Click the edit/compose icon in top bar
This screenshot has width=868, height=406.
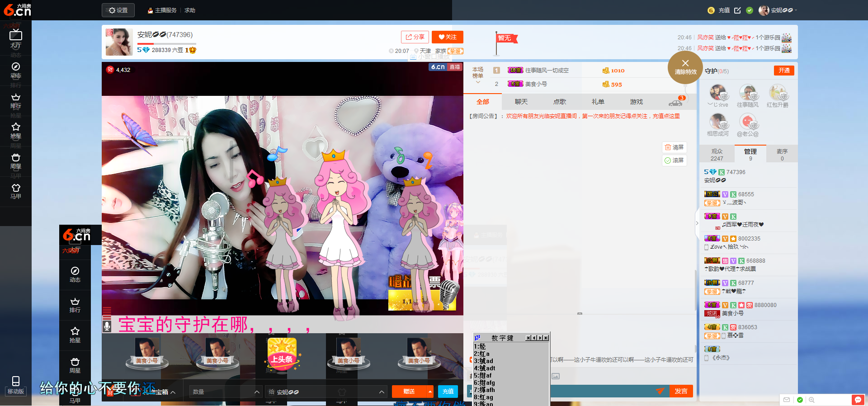pos(737,10)
